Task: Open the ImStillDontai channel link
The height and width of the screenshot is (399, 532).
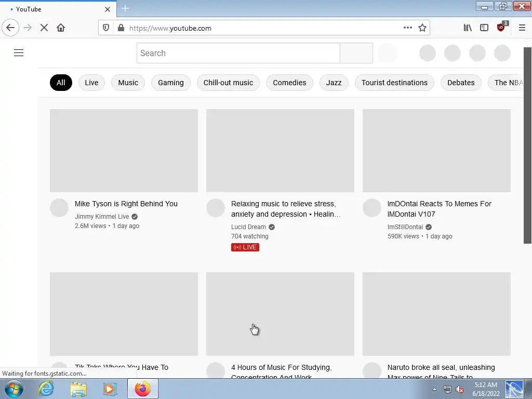Action: pos(405,227)
